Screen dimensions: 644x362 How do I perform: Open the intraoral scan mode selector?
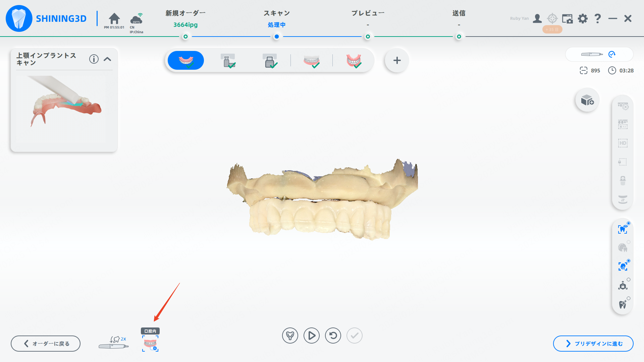pyautogui.click(x=150, y=343)
